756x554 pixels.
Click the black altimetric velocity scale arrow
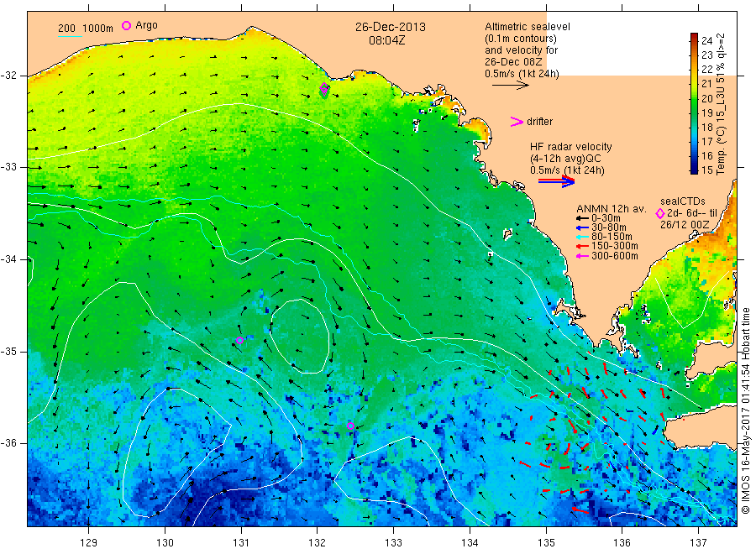pyautogui.click(x=510, y=86)
